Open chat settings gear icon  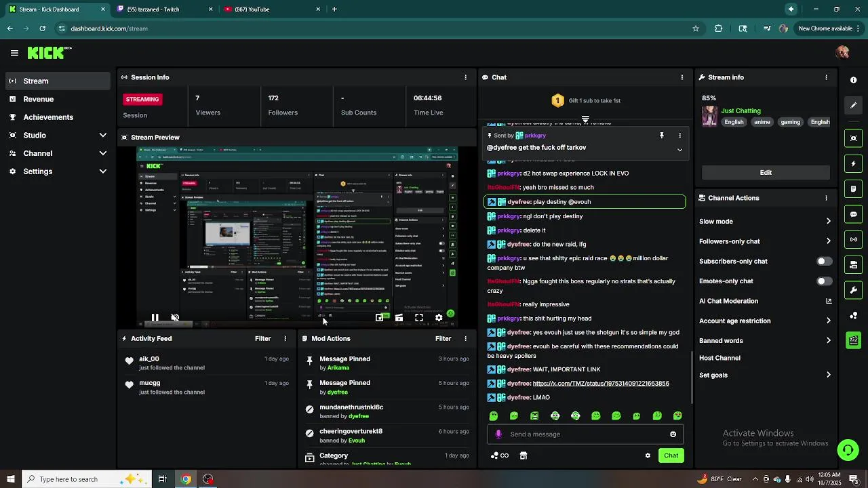(648, 455)
